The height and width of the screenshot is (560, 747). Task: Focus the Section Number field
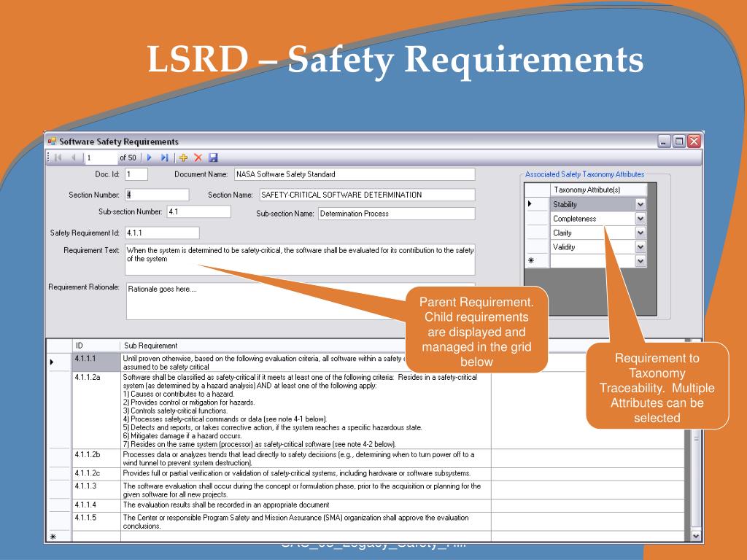pyautogui.click(x=158, y=195)
